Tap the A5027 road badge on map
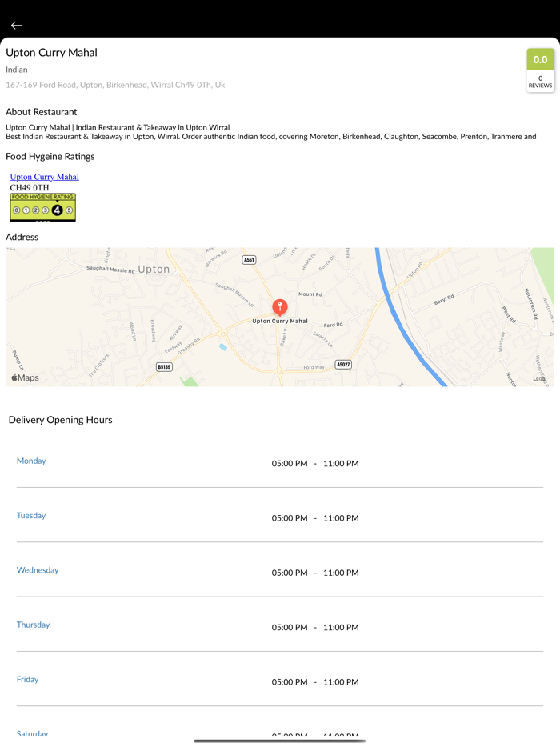The image size is (560, 747). pyautogui.click(x=343, y=365)
